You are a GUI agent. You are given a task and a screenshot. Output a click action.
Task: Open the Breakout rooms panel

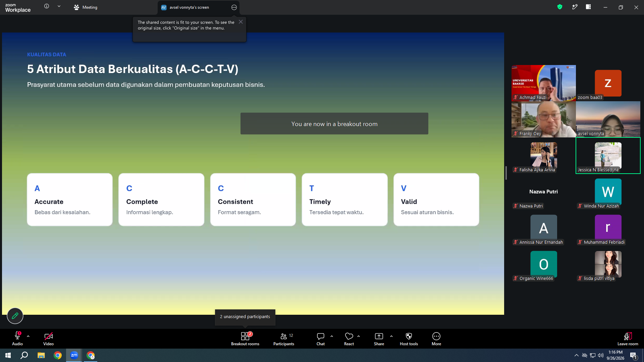245,339
